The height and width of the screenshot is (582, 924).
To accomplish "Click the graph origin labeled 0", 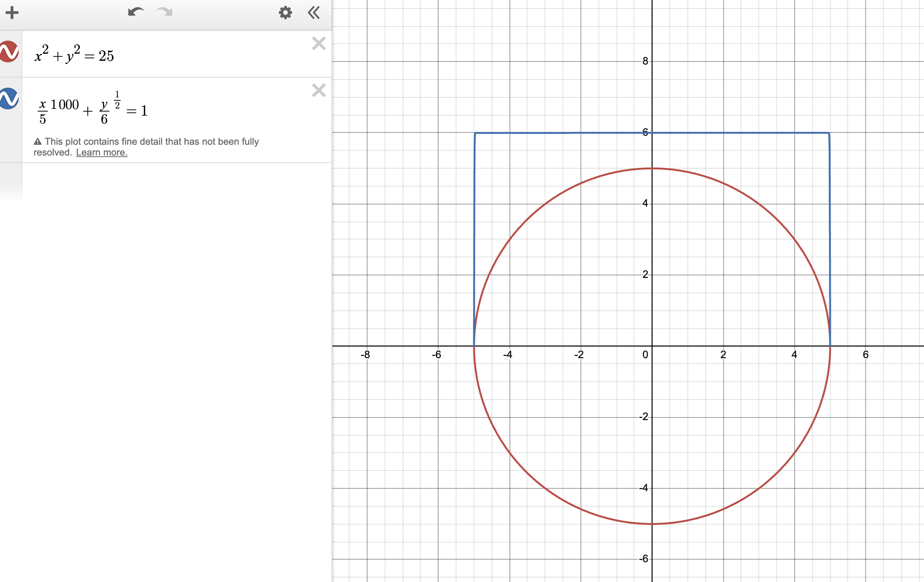I will point(645,355).
